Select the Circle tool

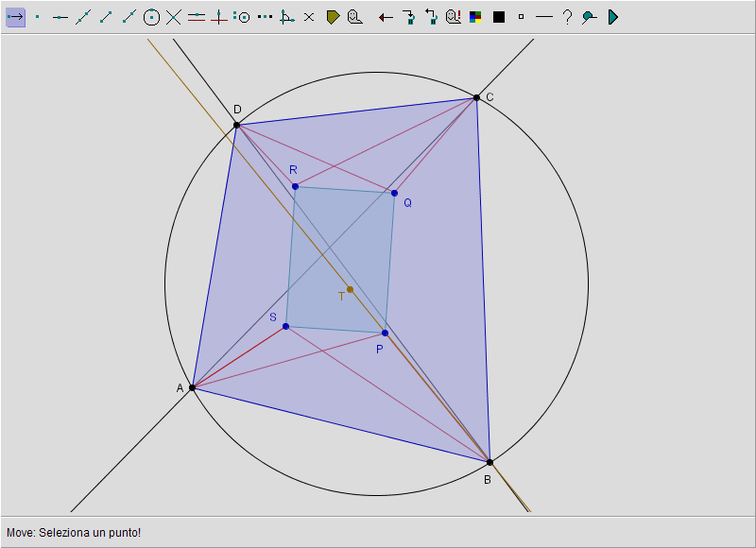pos(151,17)
